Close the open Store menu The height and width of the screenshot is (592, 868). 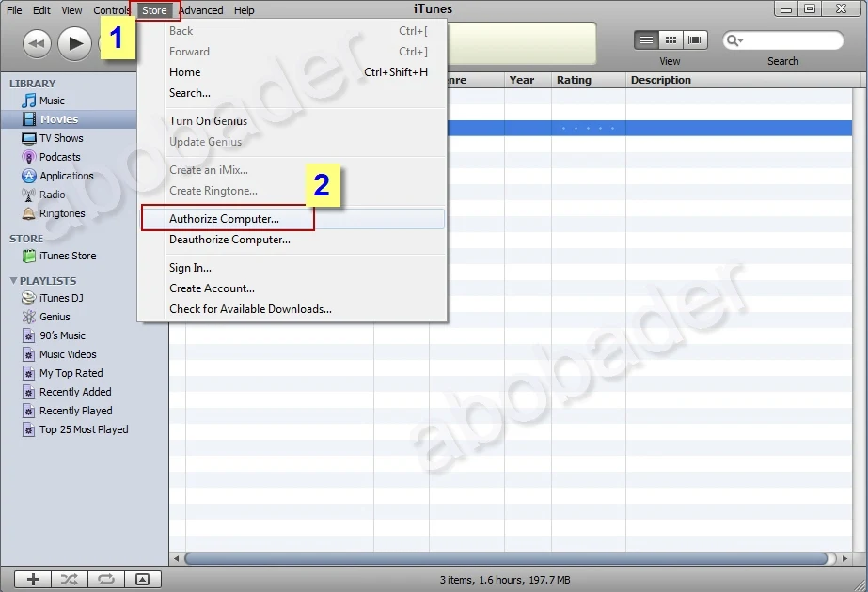point(154,10)
